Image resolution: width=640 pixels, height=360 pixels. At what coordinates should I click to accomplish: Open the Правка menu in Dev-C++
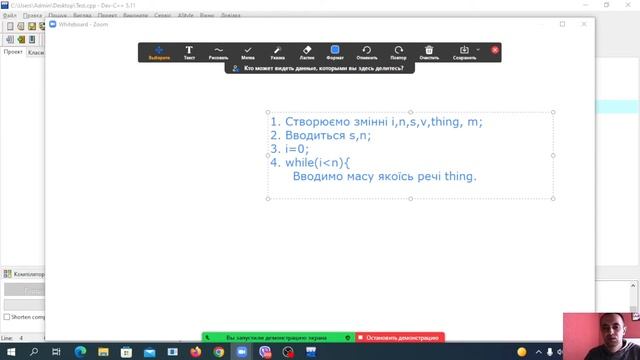click(32, 16)
